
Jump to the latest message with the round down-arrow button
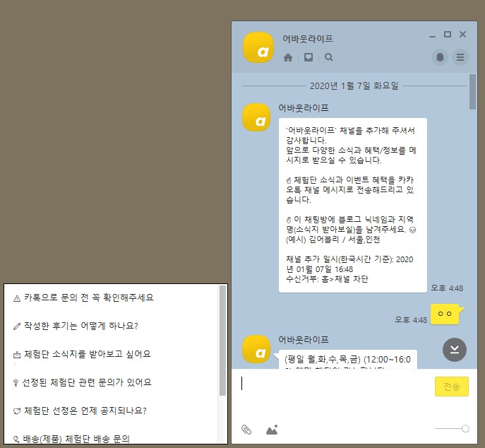[455, 350]
